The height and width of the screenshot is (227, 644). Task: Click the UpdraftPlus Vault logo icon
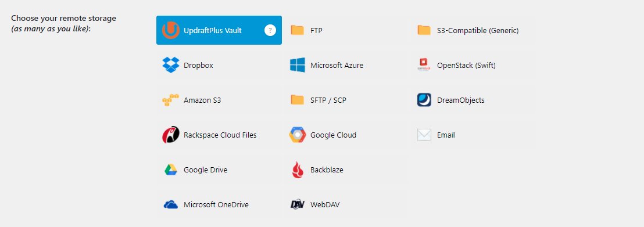pyautogui.click(x=171, y=30)
